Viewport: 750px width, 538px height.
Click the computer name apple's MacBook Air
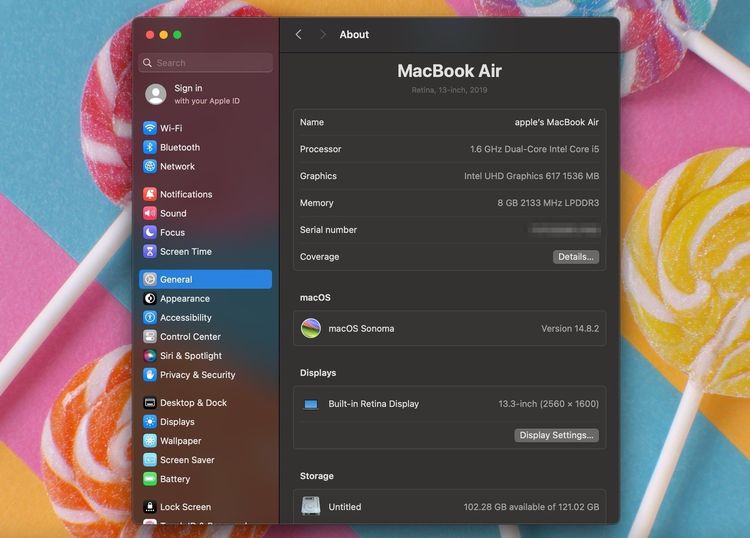557,122
